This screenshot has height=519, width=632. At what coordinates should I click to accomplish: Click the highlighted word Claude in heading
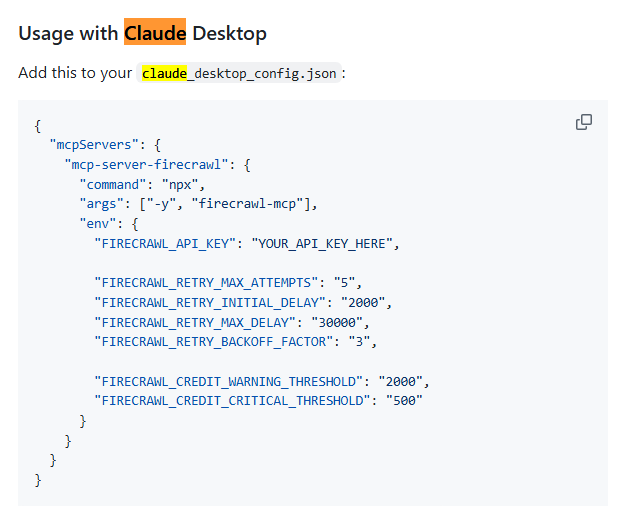(x=155, y=33)
